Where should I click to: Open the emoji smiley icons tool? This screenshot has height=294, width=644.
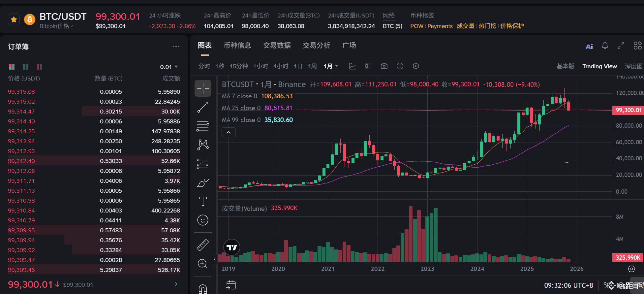[203, 220]
